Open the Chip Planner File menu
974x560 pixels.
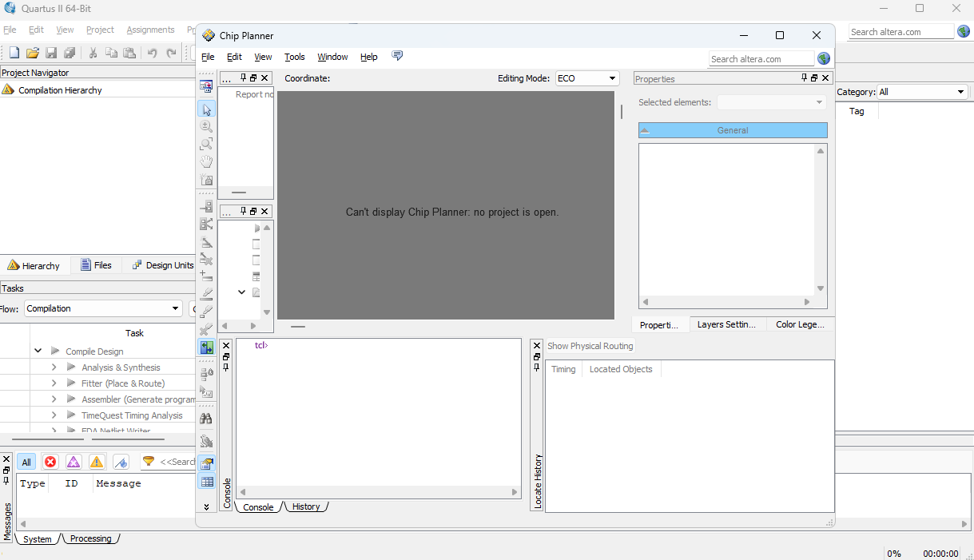tap(208, 57)
